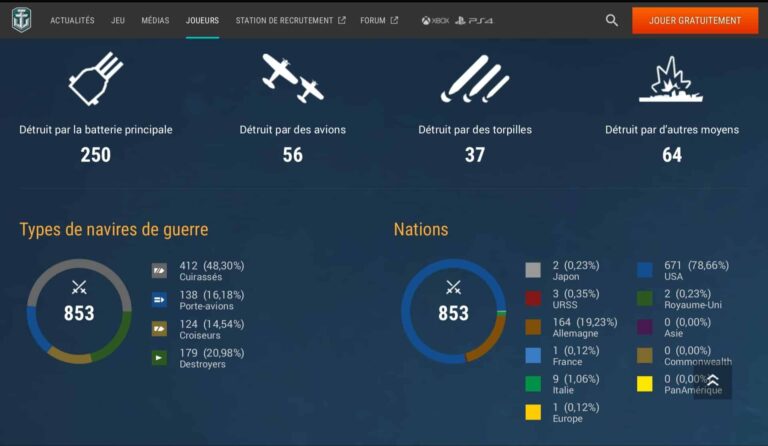Click the Xbox platform icon

coord(434,20)
